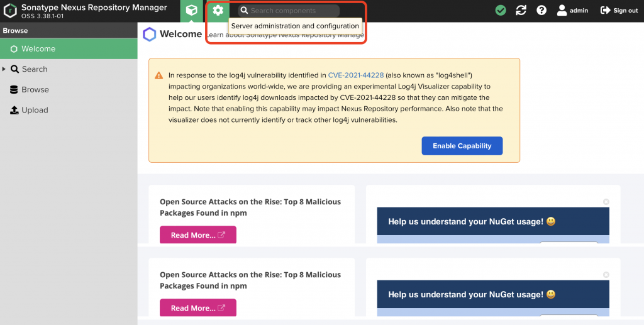This screenshot has height=325, width=644.
Task: Go to Browse in the left sidebar
Action: point(35,90)
